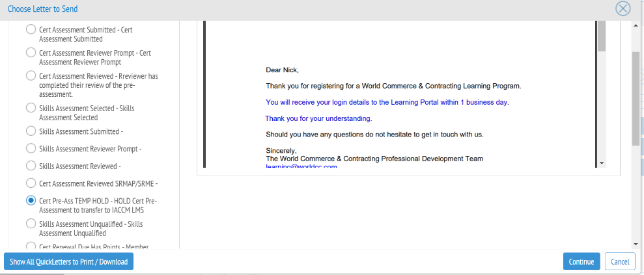Click the Continue button
The width and height of the screenshot is (644, 275).
[581, 261]
